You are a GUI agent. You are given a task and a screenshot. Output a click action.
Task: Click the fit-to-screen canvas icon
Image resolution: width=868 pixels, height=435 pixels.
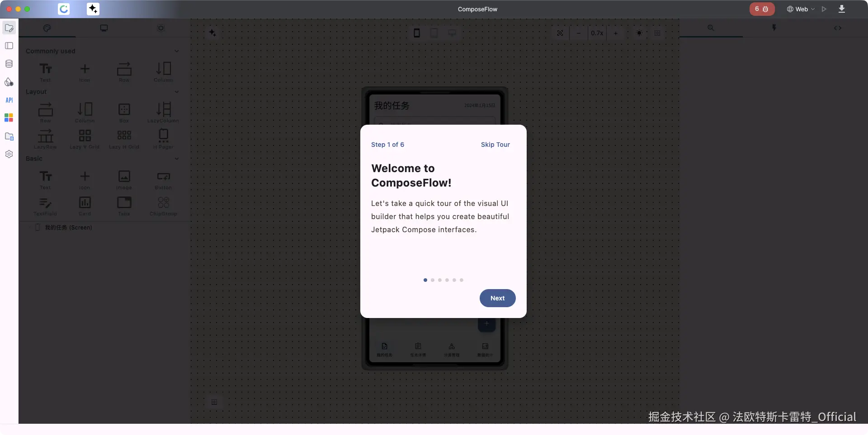pos(560,33)
